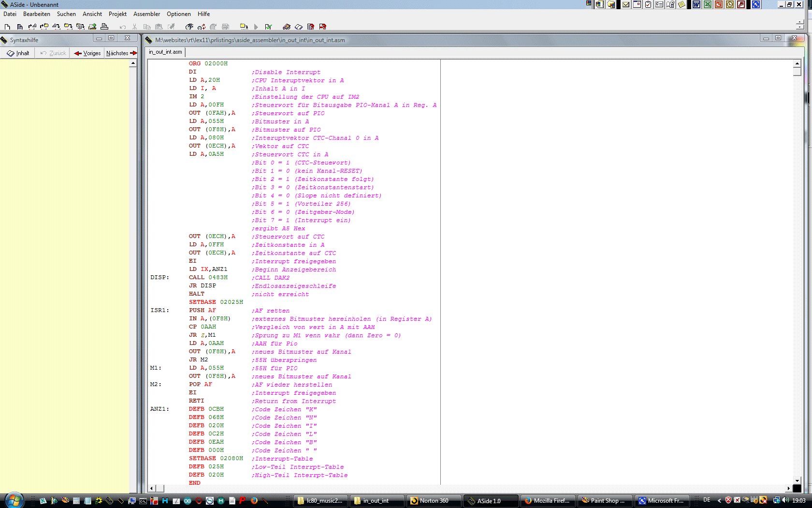Image resolution: width=812 pixels, height=508 pixels.
Task: Switch to the in_out_int folder taskbar button
Action: coord(377,501)
